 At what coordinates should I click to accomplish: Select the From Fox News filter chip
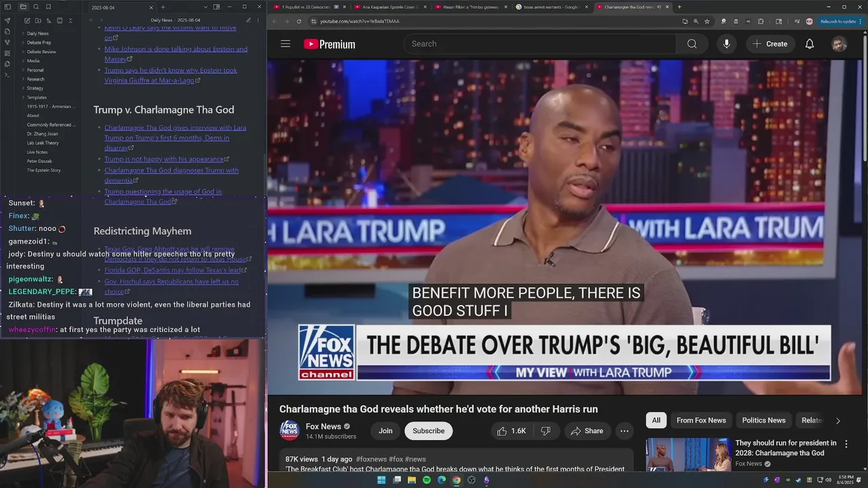tap(701, 420)
